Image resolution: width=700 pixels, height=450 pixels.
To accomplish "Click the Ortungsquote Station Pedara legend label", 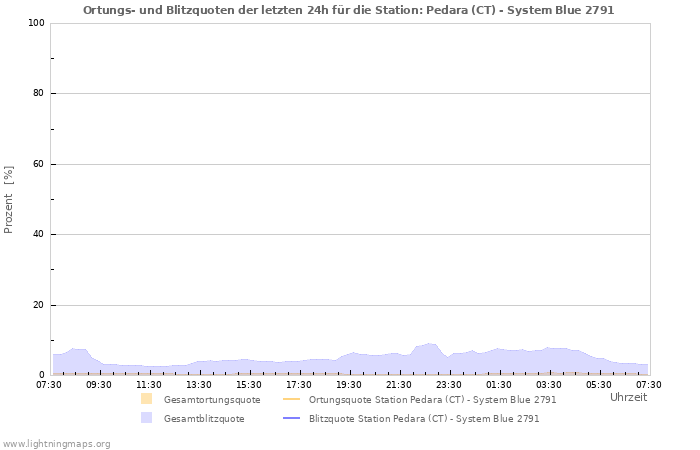I will pyautogui.click(x=433, y=400).
